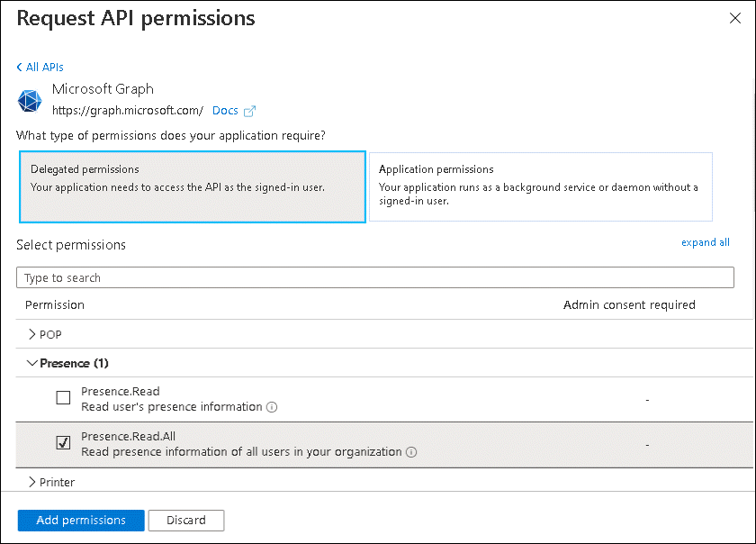Collapse the Presence permission group
The width and height of the screenshot is (756, 544).
(32, 363)
